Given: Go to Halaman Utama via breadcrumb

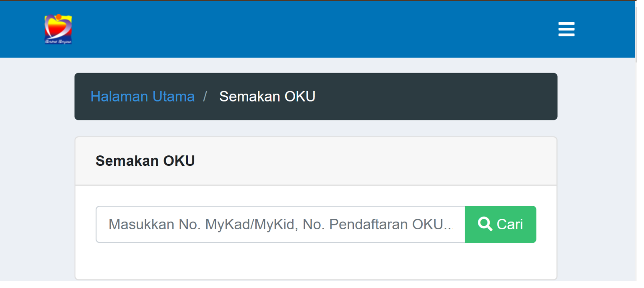Looking at the screenshot, I should 143,96.
